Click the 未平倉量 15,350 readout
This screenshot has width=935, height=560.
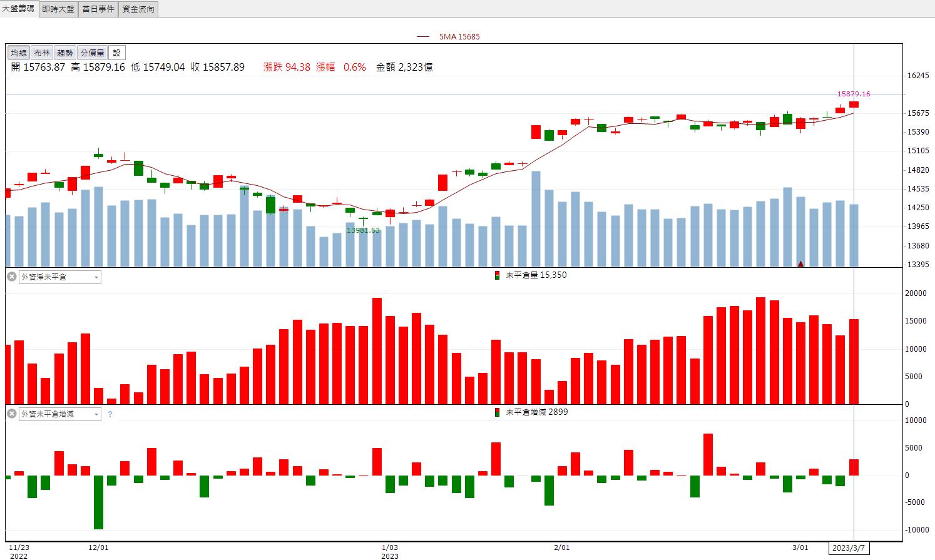pos(536,275)
